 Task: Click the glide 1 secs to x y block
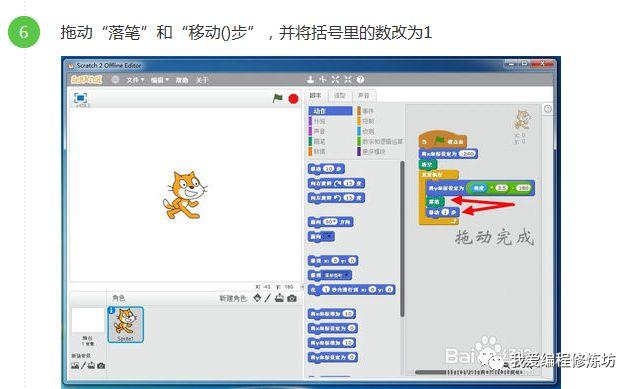pyautogui.click(x=351, y=290)
